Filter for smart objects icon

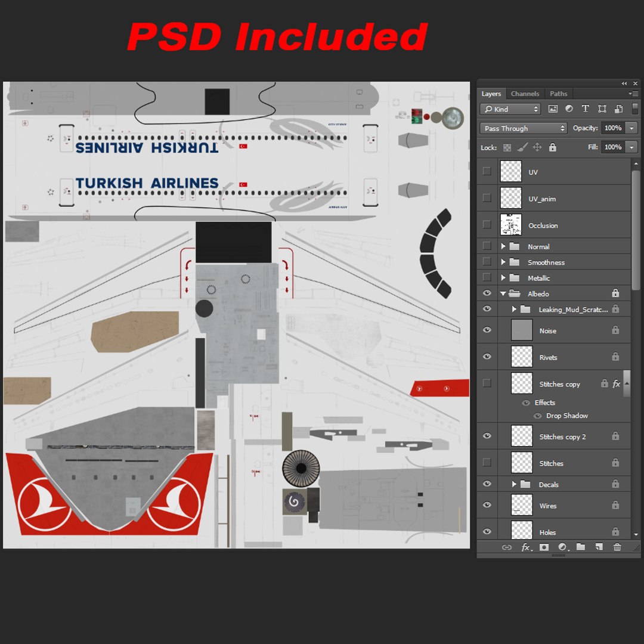pyautogui.click(x=618, y=109)
